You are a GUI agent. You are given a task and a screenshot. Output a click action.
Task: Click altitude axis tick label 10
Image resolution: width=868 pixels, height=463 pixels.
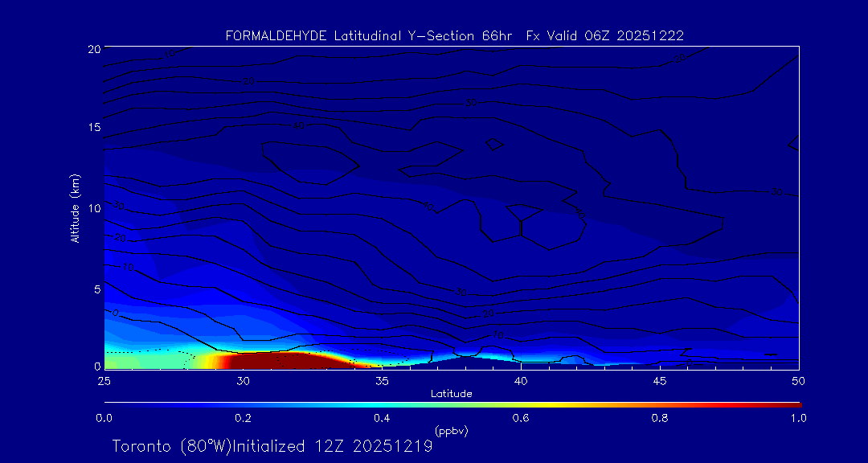(93, 208)
